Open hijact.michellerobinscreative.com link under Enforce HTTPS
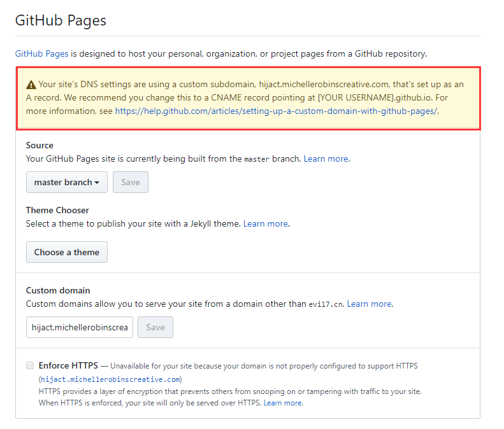The height and width of the screenshot is (429, 504). pyautogui.click(x=110, y=379)
